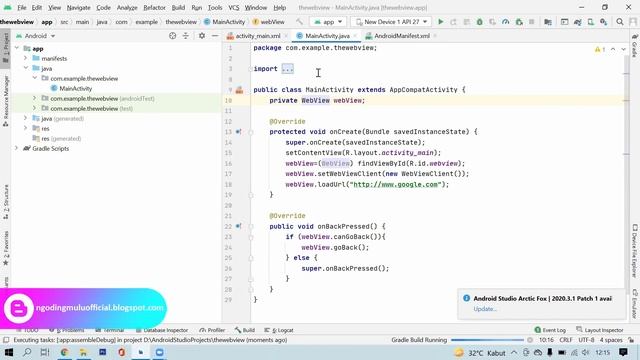Expand the res folder

(26, 128)
